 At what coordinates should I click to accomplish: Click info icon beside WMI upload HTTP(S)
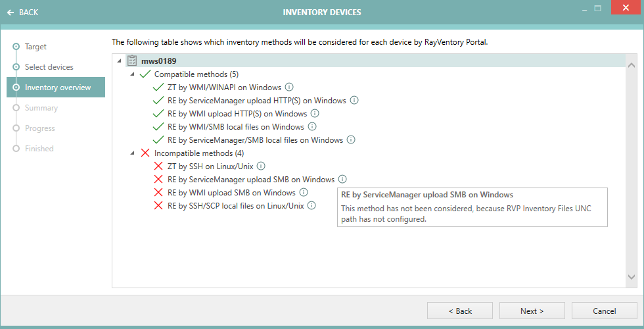tap(315, 113)
